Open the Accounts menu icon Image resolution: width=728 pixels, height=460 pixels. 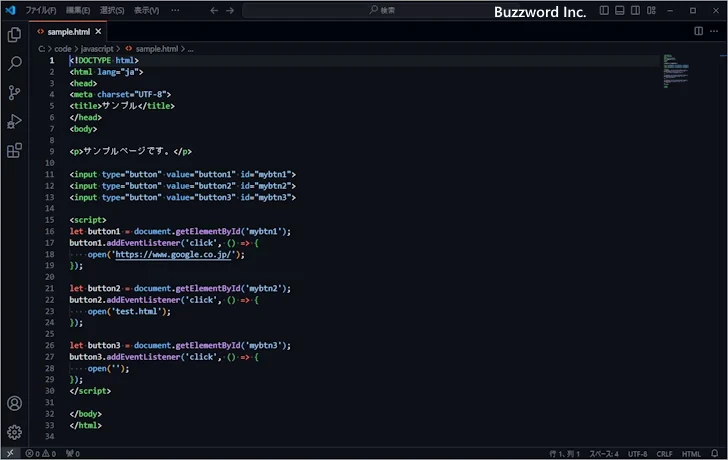(14, 403)
